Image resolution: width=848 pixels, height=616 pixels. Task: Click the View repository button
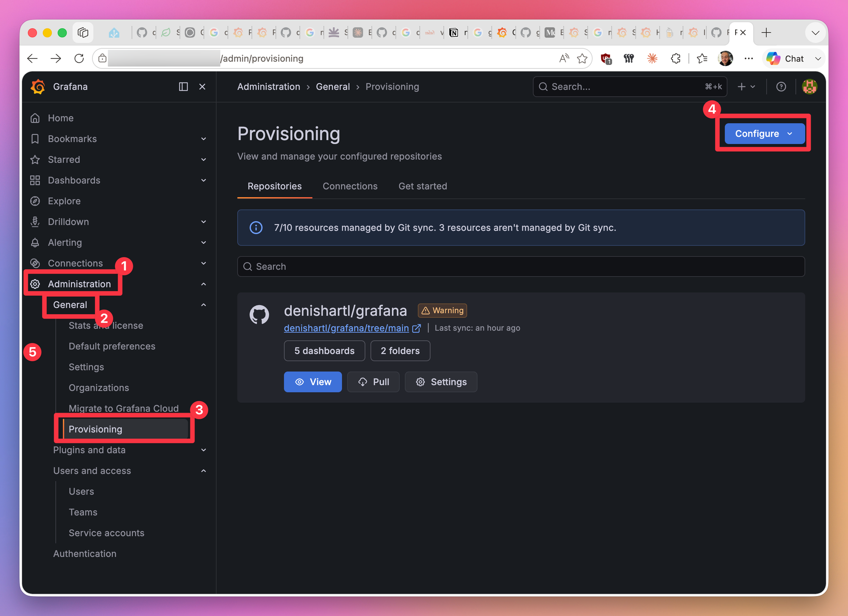tap(313, 382)
